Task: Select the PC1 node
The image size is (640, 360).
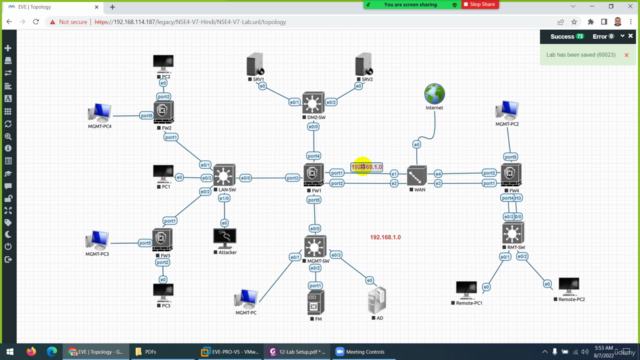Action: pyautogui.click(x=163, y=174)
